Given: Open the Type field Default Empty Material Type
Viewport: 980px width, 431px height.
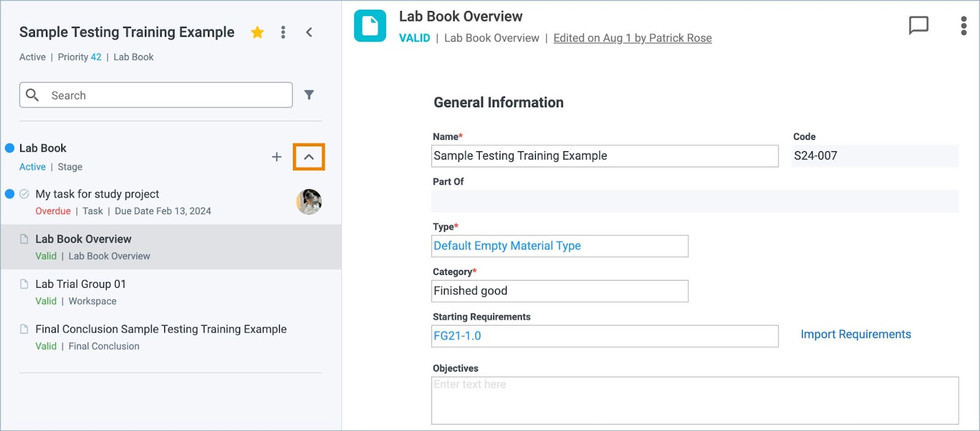Looking at the screenshot, I should click(x=560, y=246).
